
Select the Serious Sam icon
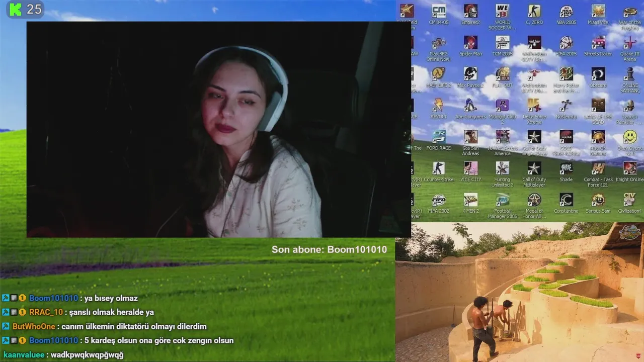pyautogui.click(x=598, y=204)
